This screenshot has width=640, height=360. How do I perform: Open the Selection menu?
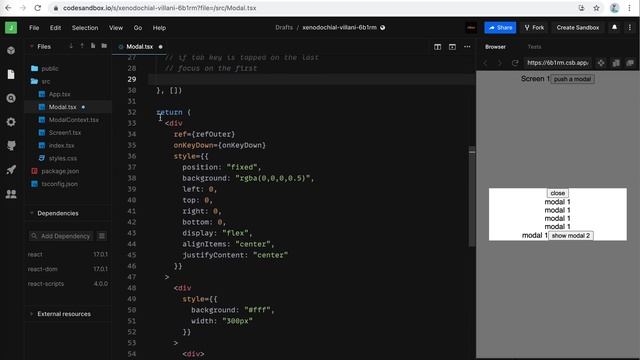[85, 28]
